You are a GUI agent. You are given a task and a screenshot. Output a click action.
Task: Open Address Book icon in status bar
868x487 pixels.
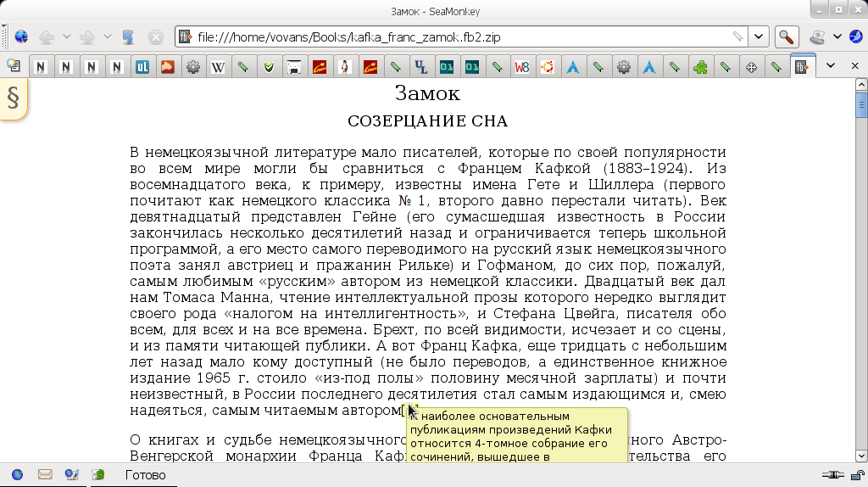tap(98, 475)
